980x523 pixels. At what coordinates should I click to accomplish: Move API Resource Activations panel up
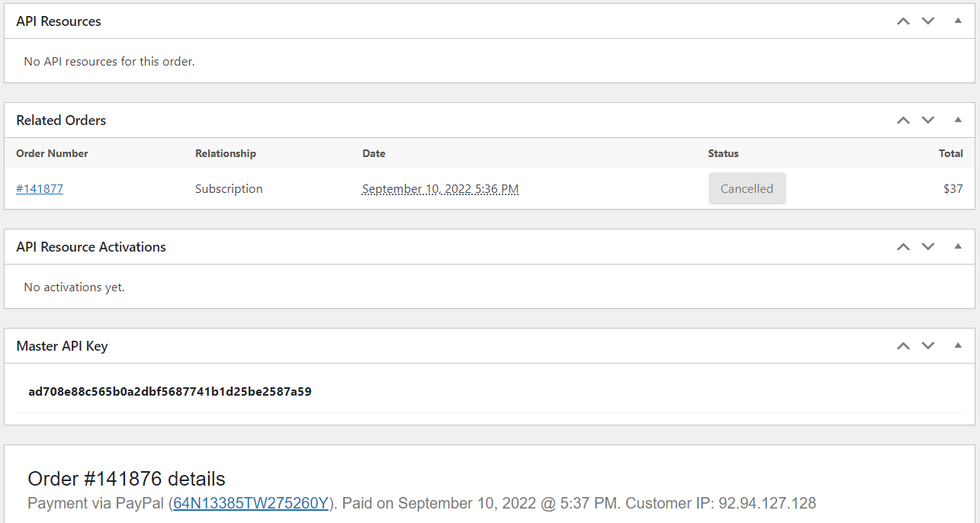(x=904, y=247)
